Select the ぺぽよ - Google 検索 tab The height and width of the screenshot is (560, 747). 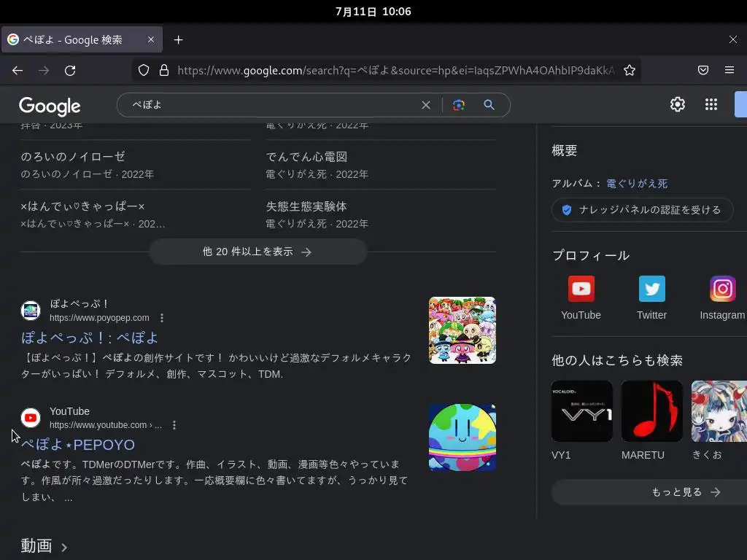(x=82, y=39)
